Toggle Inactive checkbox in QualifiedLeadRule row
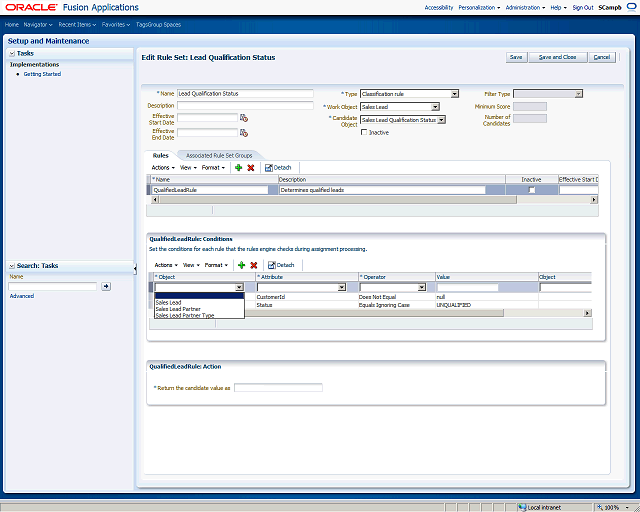Viewport: 640px width, 512px height. 531,190
